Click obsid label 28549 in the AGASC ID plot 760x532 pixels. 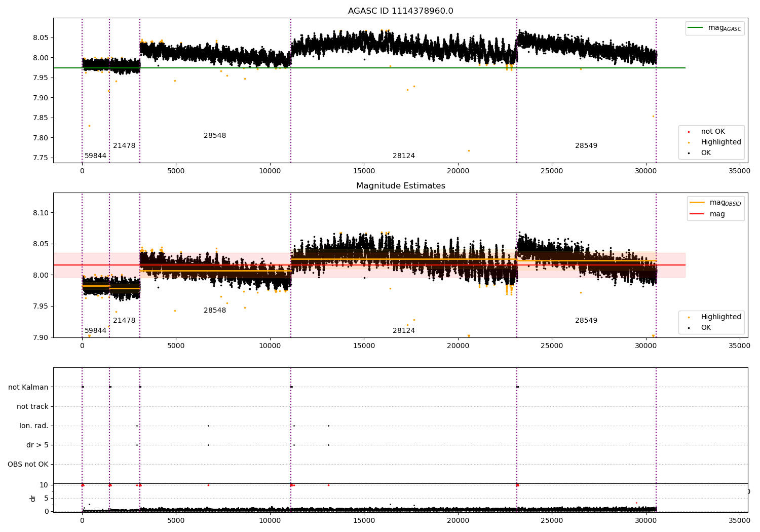tap(586, 146)
